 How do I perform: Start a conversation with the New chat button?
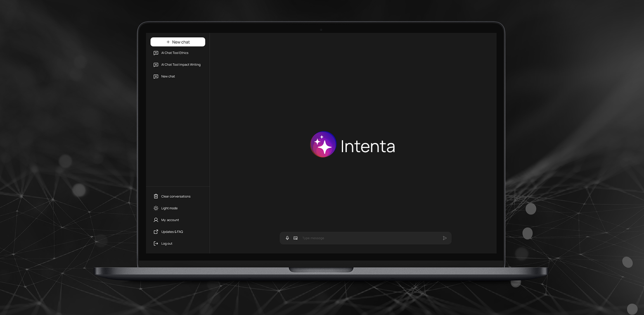178,42
